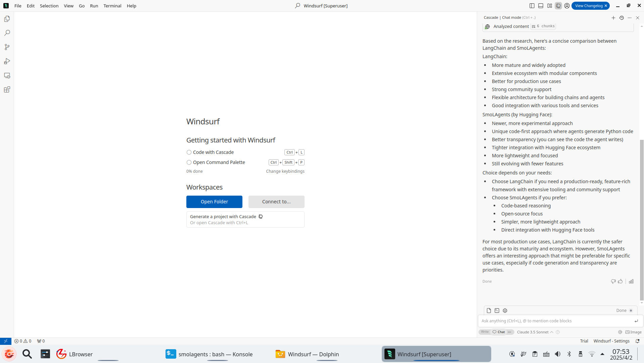Open the Selection menu
Viewport: 644px width, 363px height.
(x=49, y=6)
